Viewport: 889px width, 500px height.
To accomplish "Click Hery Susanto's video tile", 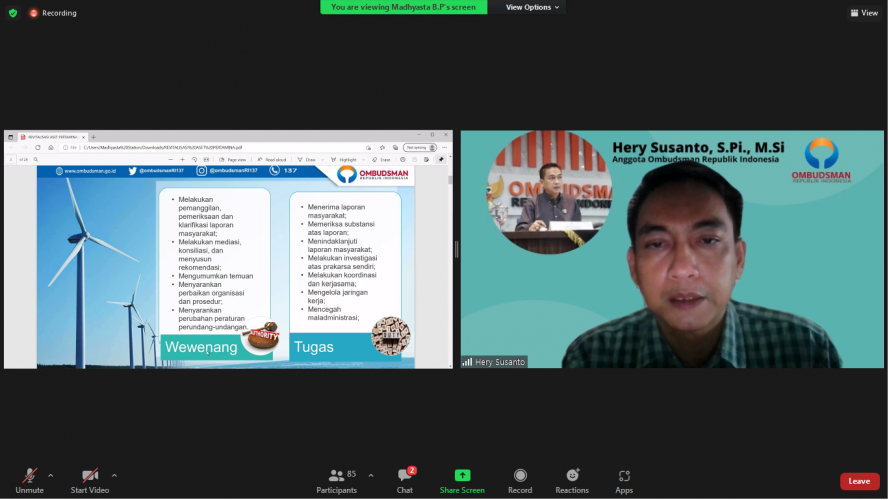I will 672,249.
